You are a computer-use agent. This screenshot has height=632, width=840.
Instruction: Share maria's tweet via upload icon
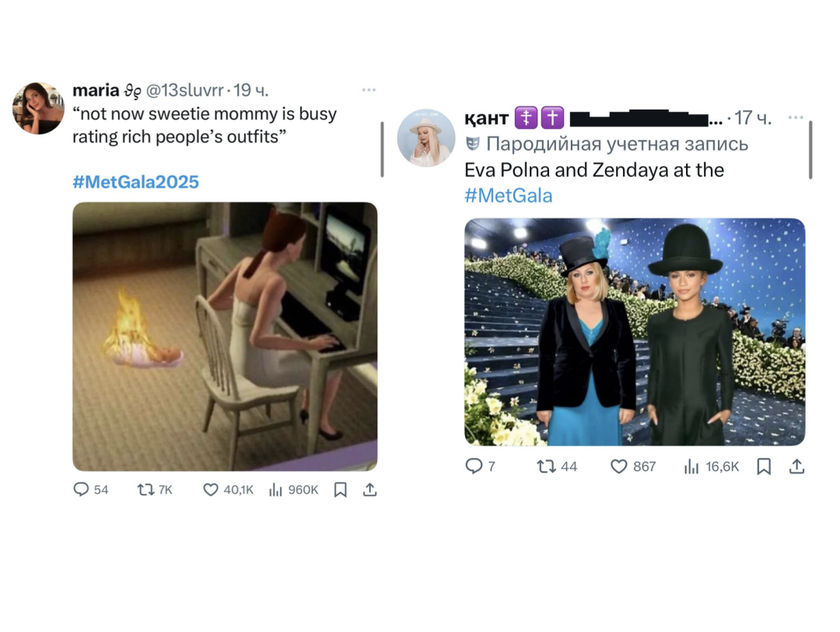370,490
